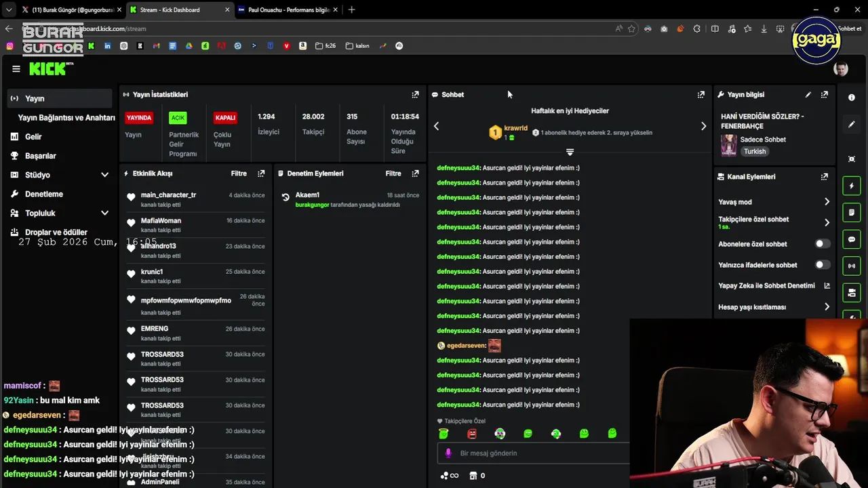Click the purple microphone icon in message box

click(x=448, y=453)
